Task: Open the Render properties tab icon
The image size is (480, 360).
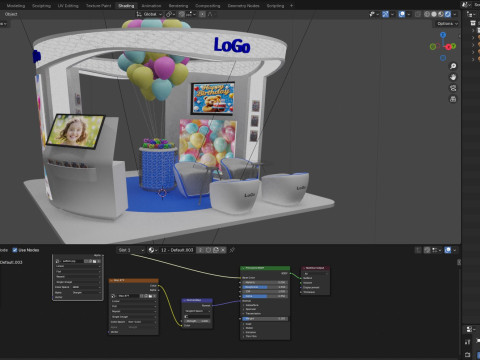Action: point(468,354)
